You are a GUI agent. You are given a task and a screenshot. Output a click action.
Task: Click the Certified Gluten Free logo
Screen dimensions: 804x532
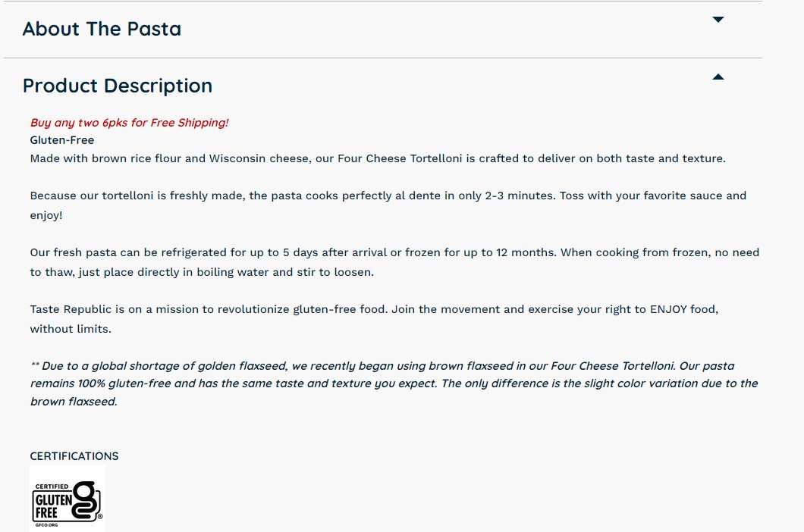coord(68,499)
